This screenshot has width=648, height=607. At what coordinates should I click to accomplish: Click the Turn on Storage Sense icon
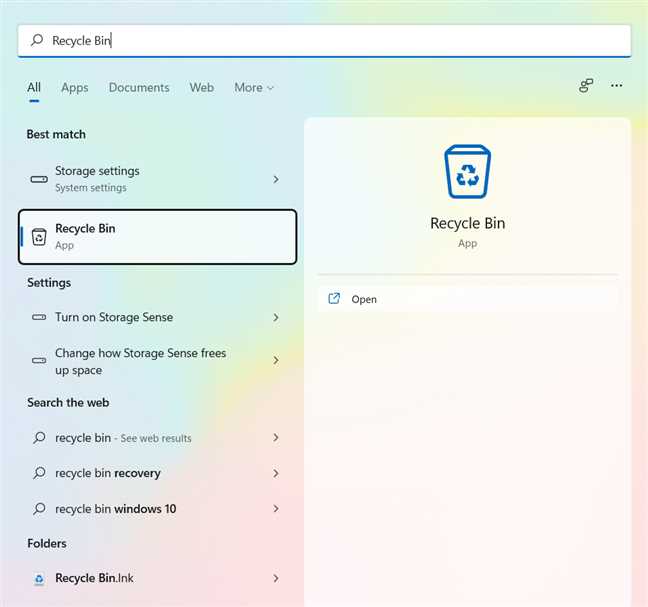click(39, 317)
